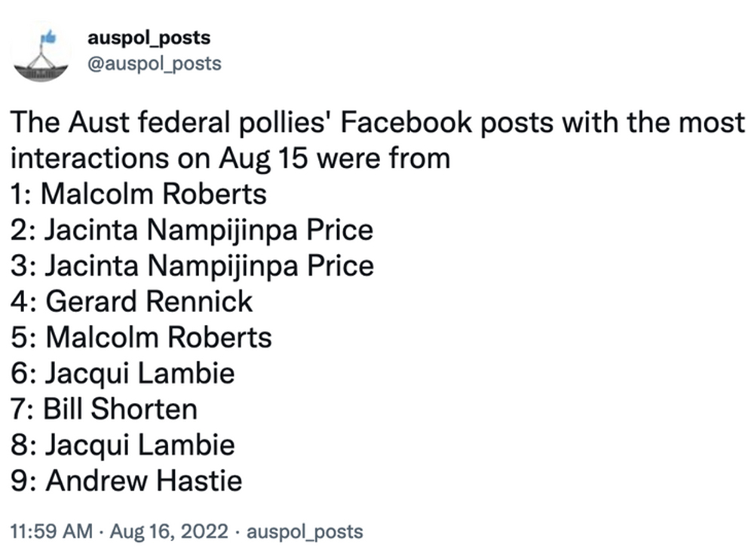The height and width of the screenshot is (560, 754).
Task: Click the "7: Bill Shorten" entry
Action: [104, 409]
